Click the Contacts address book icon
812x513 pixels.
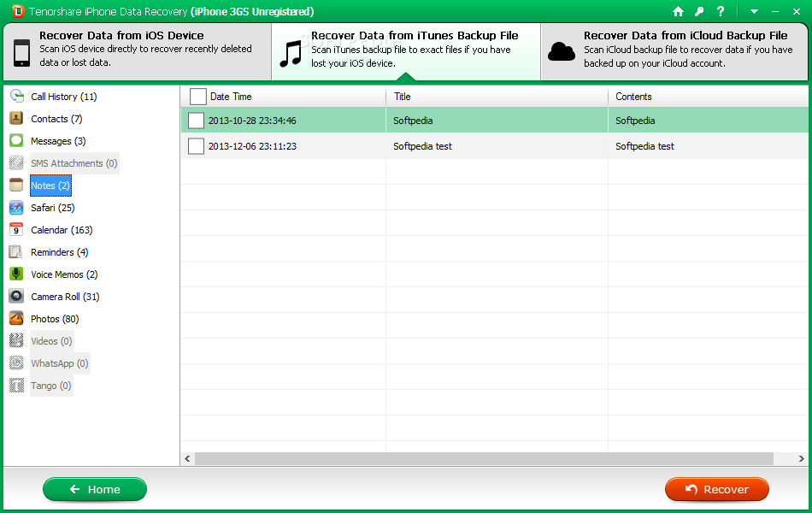click(16, 119)
